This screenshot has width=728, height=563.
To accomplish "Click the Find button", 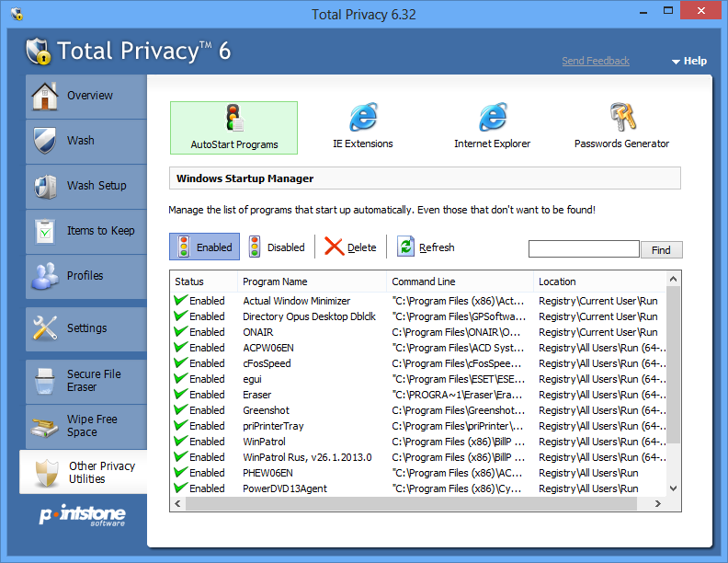I will tap(661, 250).
